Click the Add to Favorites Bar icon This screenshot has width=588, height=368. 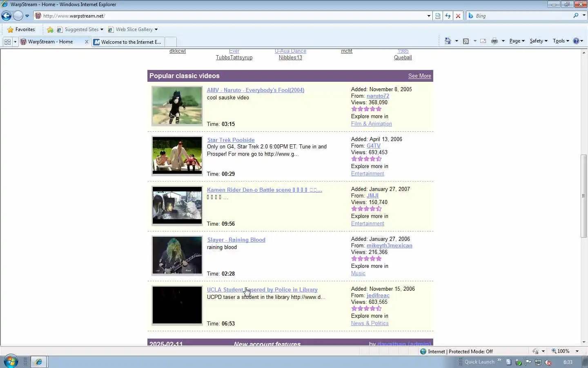[x=50, y=29]
